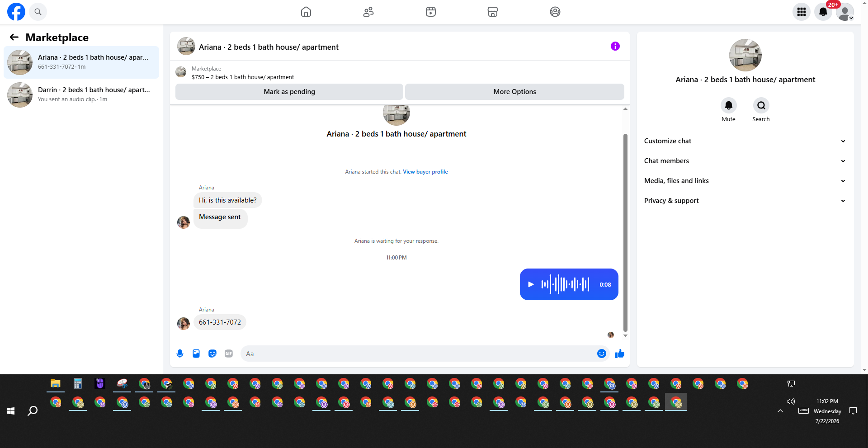
Task: Click Ariana's avatar beside the phone number message
Action: [x=184, y=324]
